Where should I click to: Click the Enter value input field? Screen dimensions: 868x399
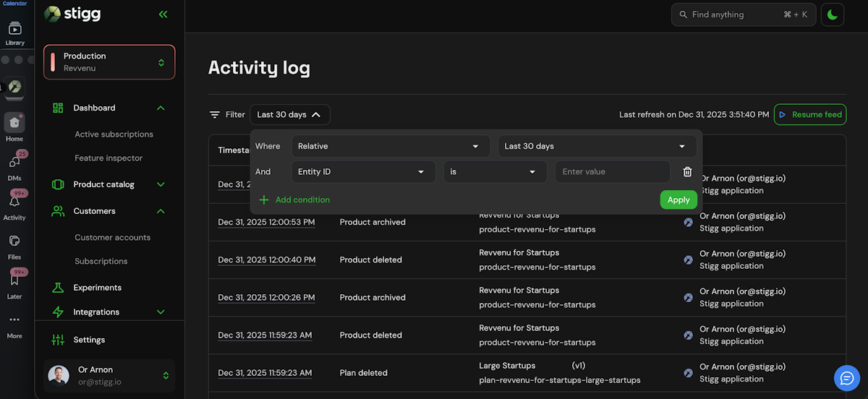[x=612, y=172]
